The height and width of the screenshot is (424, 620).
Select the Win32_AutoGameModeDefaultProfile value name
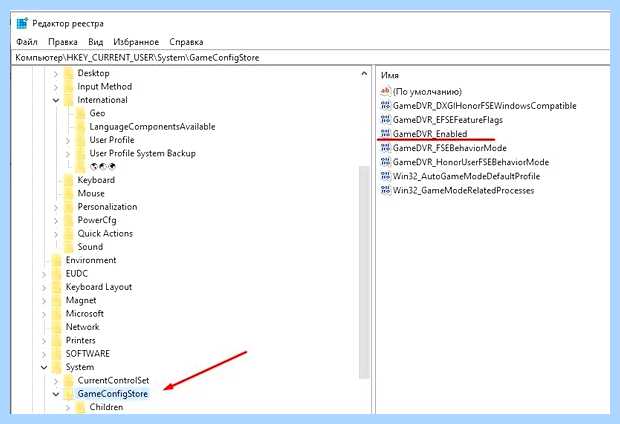466,176
